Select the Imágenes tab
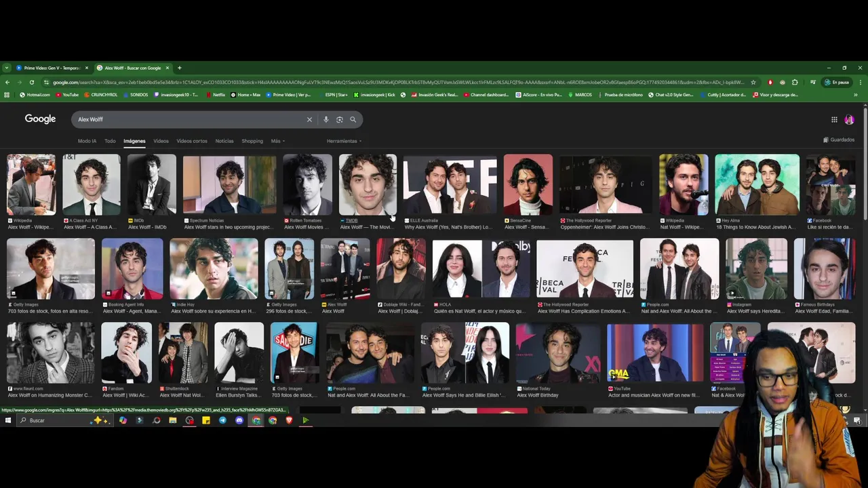 pos(134,141)
